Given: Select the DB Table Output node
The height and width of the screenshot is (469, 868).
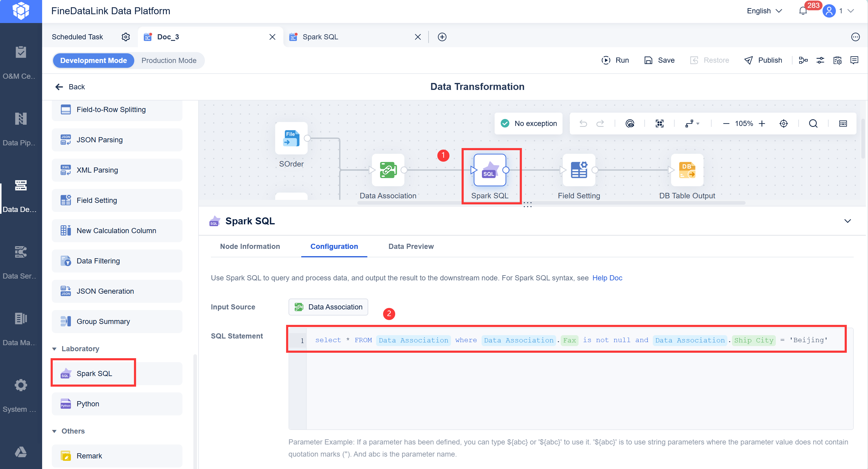Looking at the screenshot, I should (x=687, y=170).
